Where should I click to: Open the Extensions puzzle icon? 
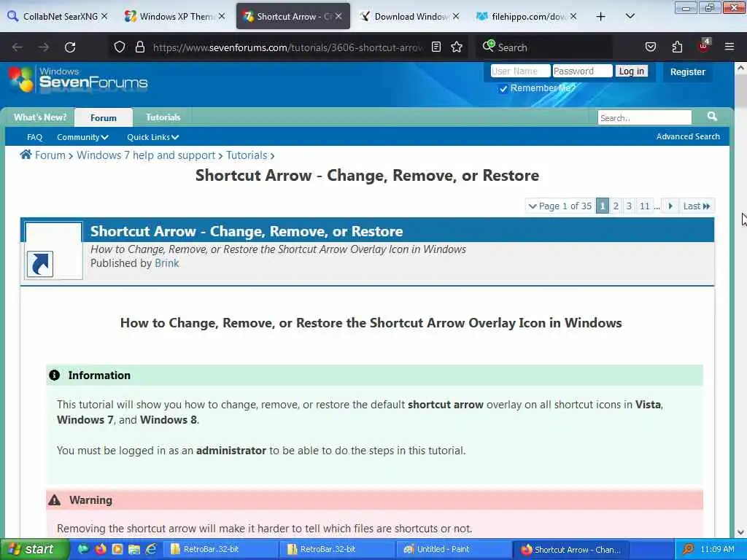tap(677, 47)
